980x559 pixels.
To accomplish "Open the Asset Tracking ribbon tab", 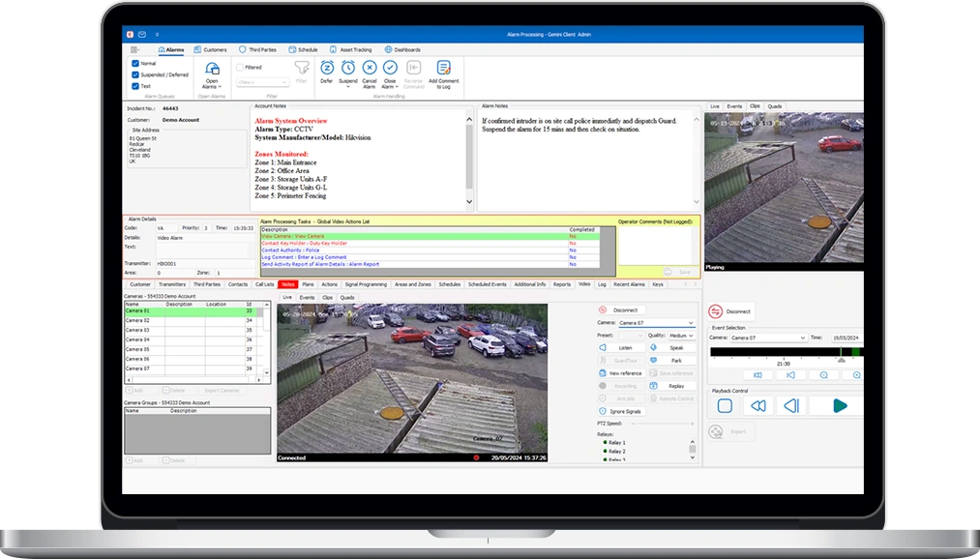I will pos(350,49).
